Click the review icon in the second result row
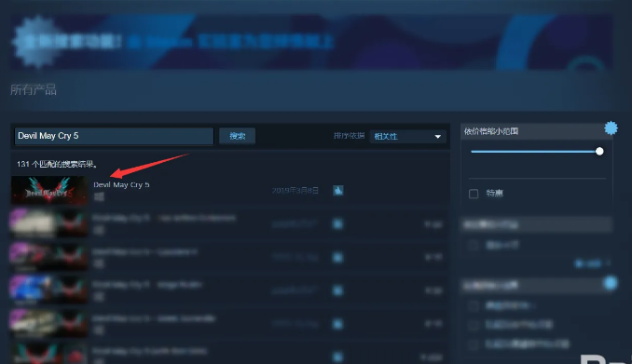This screenshot has height=364, width=632. [338, 223]
